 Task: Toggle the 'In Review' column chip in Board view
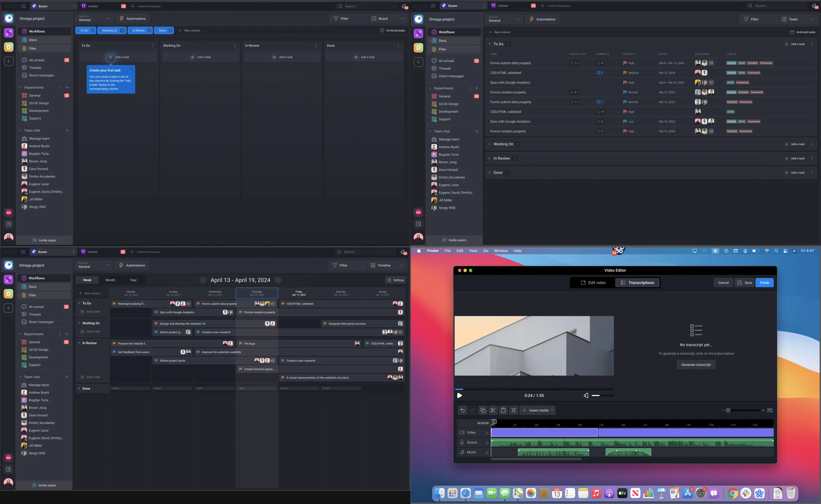(140, 30)
